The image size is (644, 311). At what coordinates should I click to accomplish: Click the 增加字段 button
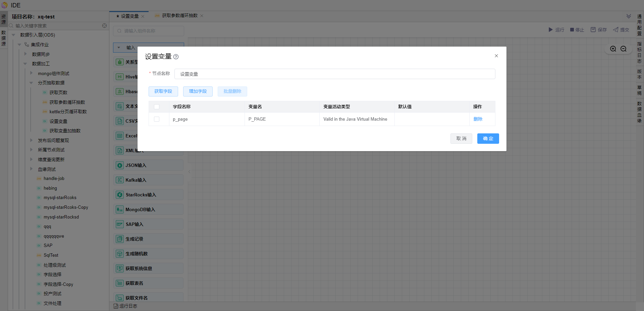198,91
